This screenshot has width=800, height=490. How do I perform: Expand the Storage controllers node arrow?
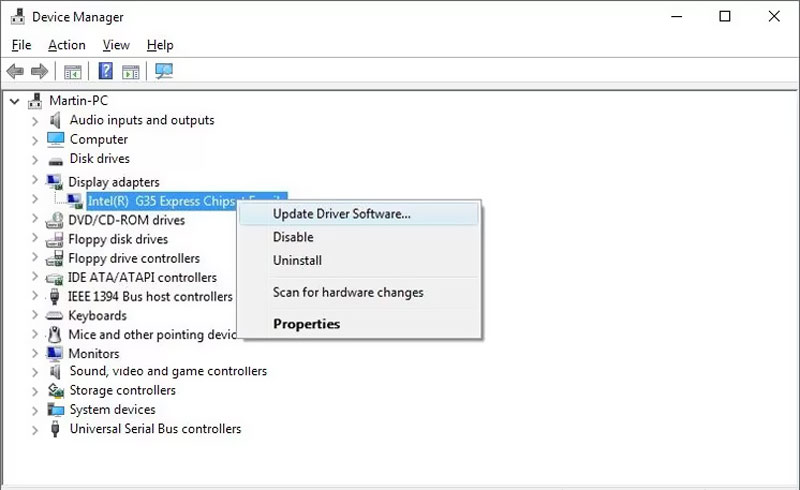[x=35, y=392]
